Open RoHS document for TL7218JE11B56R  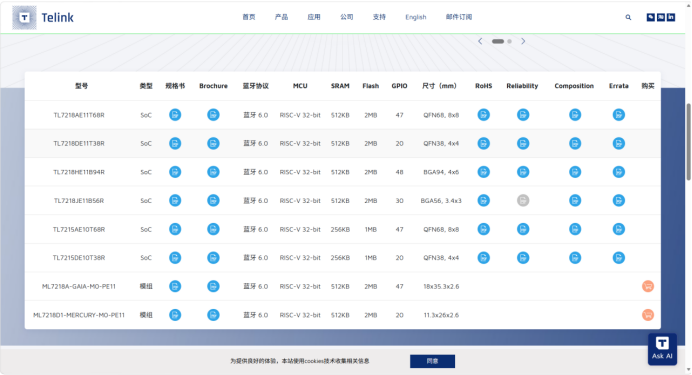484,200
